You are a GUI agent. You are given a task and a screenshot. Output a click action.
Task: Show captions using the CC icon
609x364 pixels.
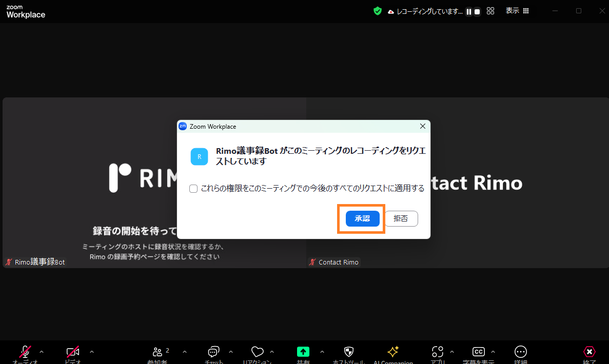(x=478, y=352)
